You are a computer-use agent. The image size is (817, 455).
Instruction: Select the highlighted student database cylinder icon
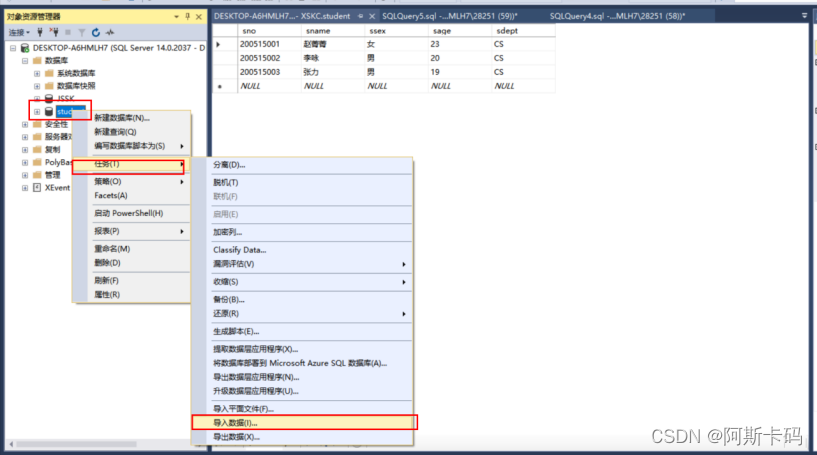click(49, 112)
